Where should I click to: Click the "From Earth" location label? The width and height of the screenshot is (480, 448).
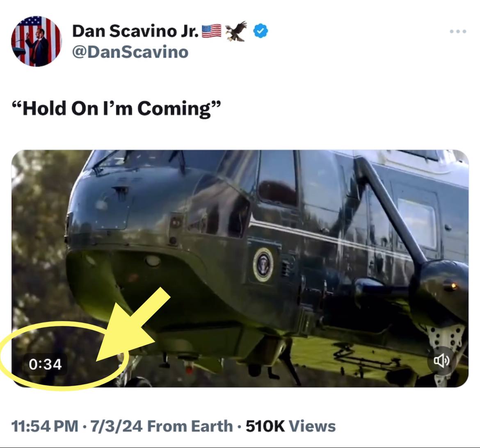[190, 426]
